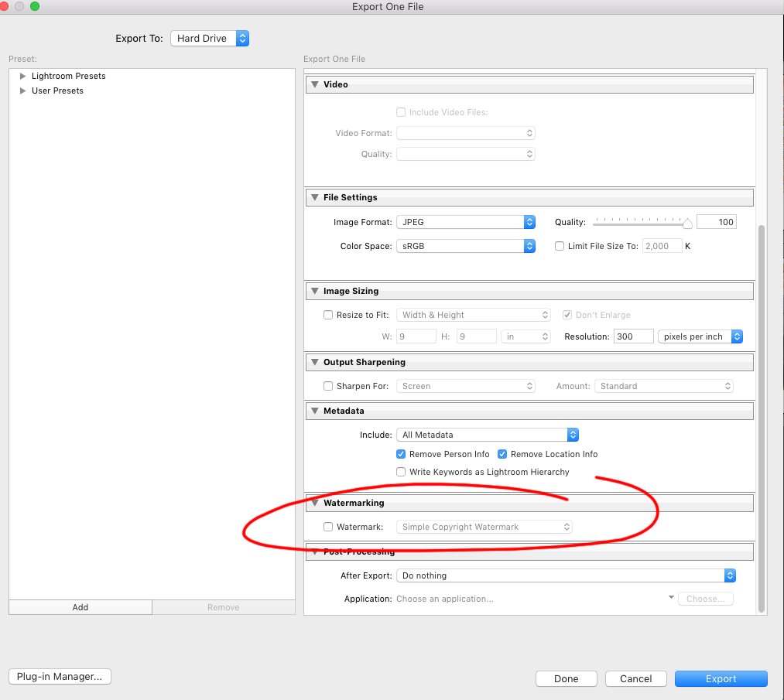
Task: Enable Write Keywords as Lightroom Hierarchy
Action: click(400, 472)
